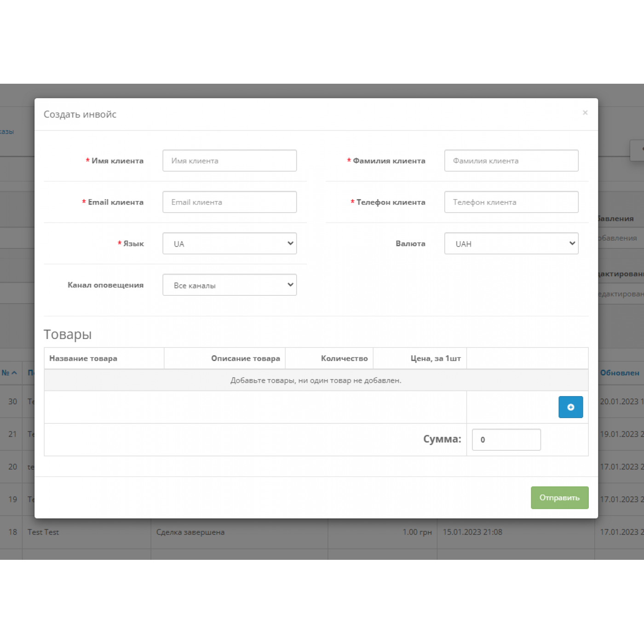The image size is (644, 644).
Task: Click the Описание товара column header
Action: tap(245, 358)
